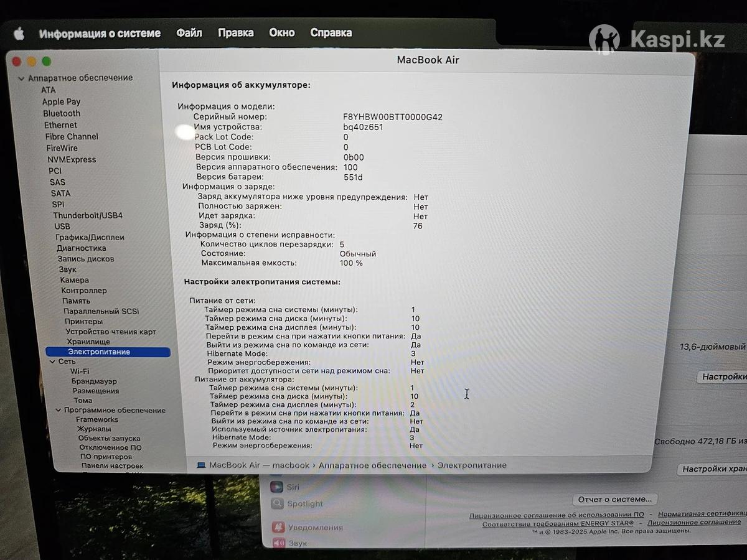Screen dimensions: 747x560
Task: Collapse the Программное обеспечение section
Action: click(x=59, y=411)
